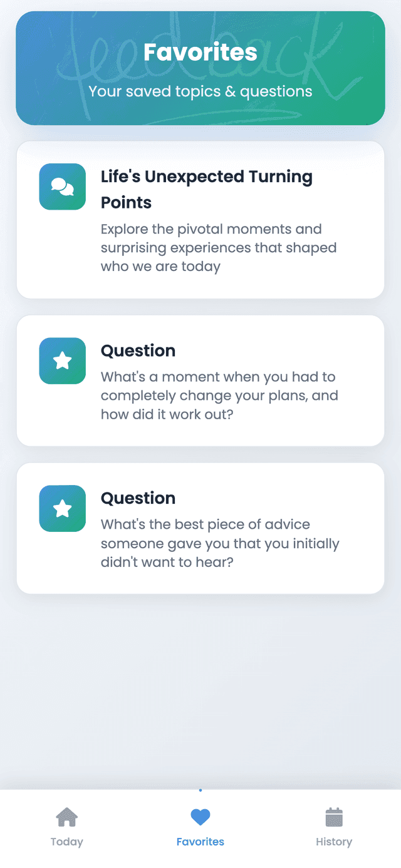Open the question about changing your plans
This screenshot has height=868, width=401.
tap(200, 380)
